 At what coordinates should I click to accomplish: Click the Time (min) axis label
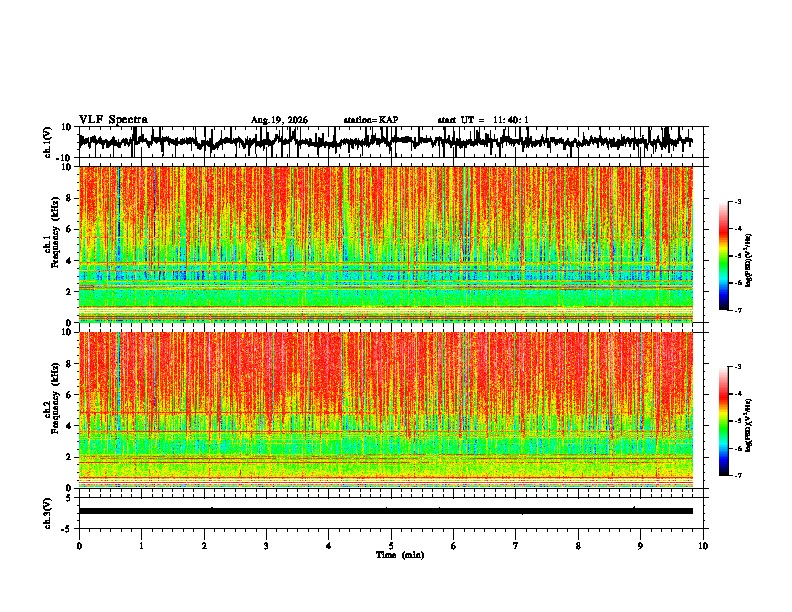point(400,555)
